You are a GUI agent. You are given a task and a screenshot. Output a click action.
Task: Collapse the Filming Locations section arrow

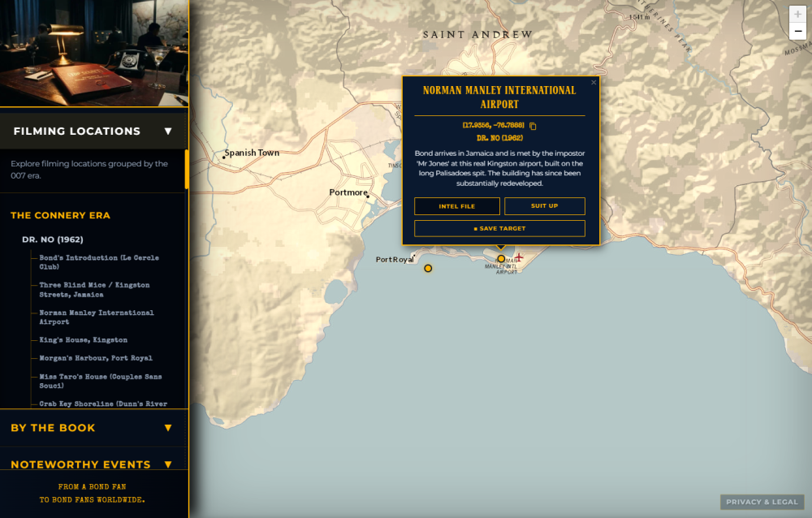(168, 131)
